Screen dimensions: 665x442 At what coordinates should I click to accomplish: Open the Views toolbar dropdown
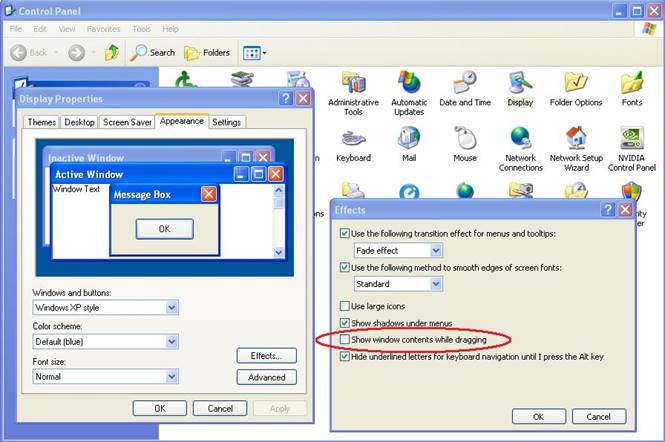254,53
